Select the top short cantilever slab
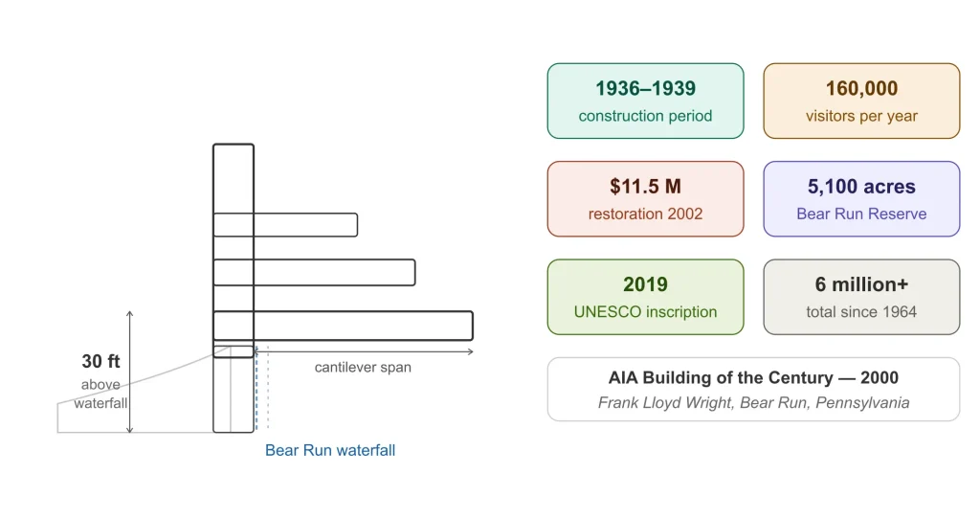 [x=285, y=225]
